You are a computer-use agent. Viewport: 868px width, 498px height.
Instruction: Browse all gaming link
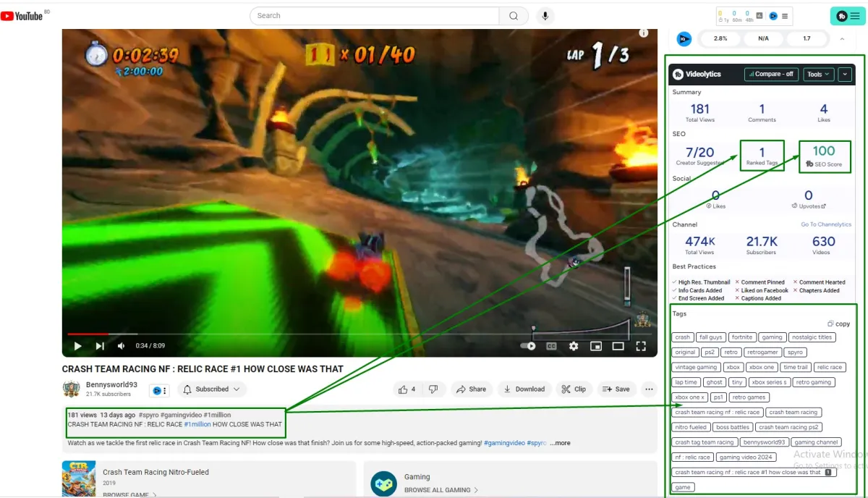click(x=441, y=490)
